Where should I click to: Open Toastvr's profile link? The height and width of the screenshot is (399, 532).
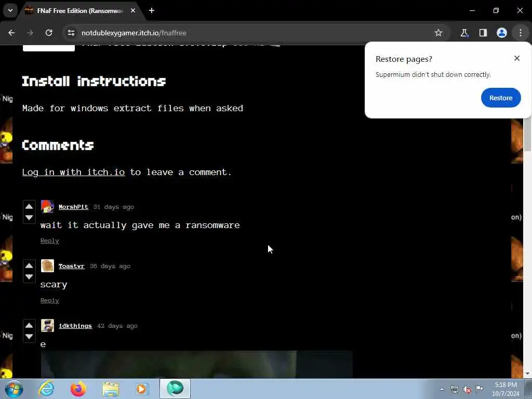[x=71, y=267]
